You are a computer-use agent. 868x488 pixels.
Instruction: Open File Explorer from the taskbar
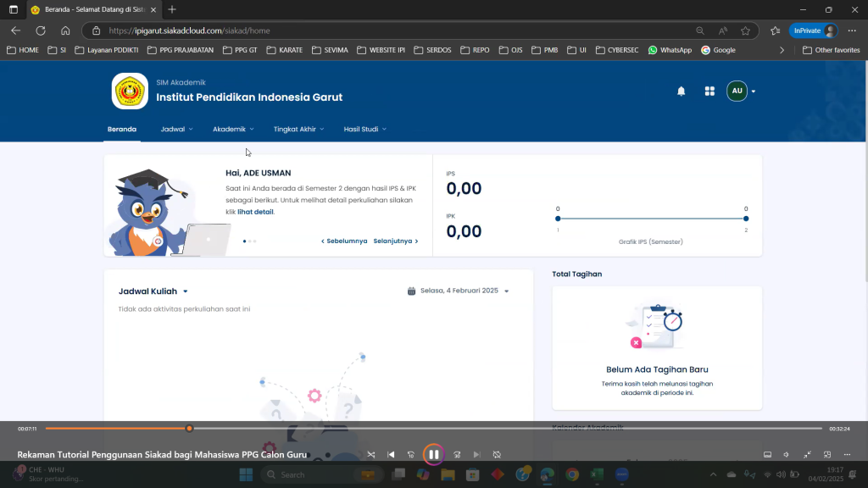click(x=448, y=474)
